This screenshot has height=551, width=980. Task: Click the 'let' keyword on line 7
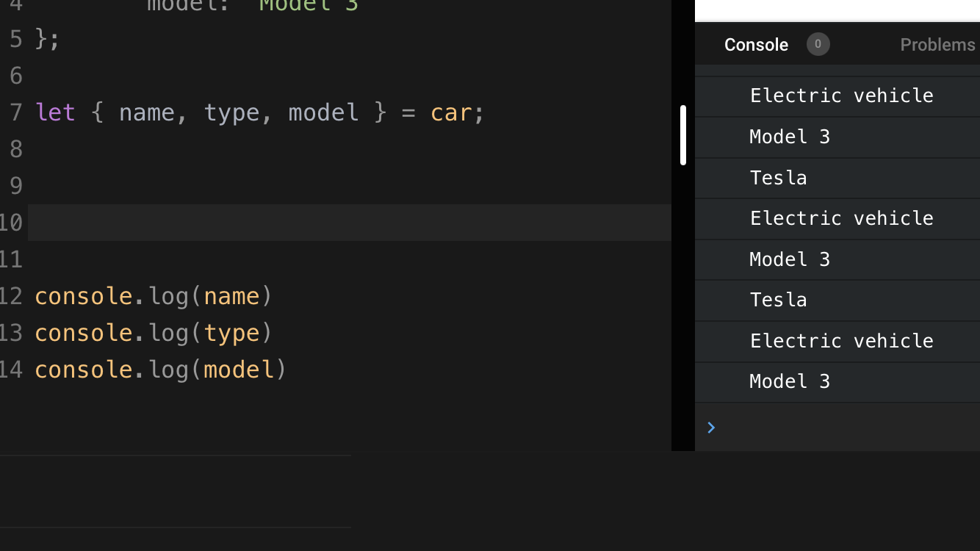point(55,112)
